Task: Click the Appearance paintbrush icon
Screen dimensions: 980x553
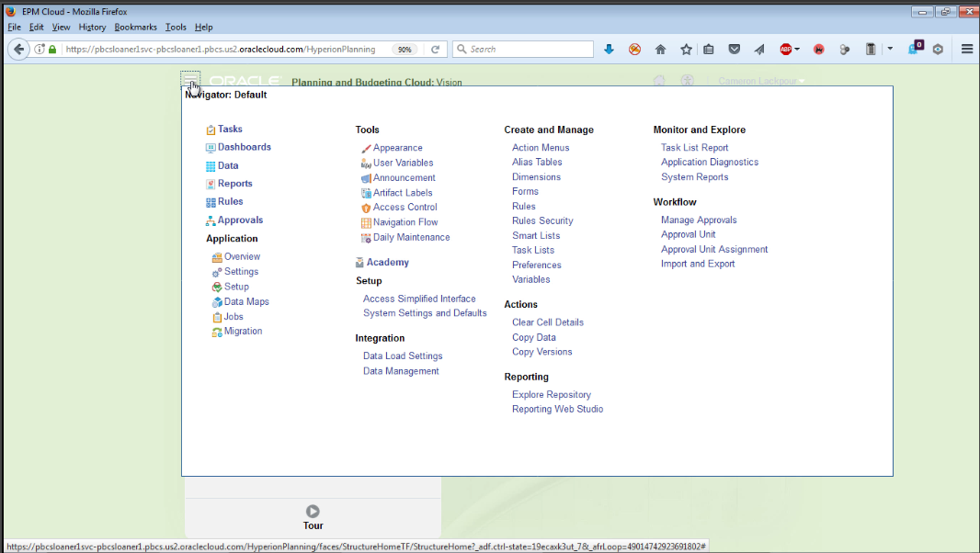Action: coord(366,149)
